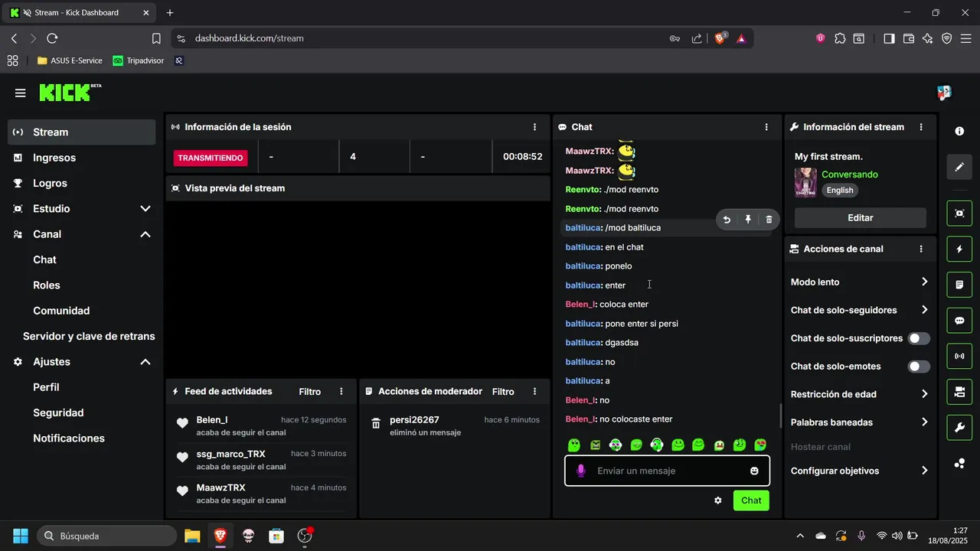Click the pencil edit icon in the right sidebar
The image size is (980, 551).
959,167
